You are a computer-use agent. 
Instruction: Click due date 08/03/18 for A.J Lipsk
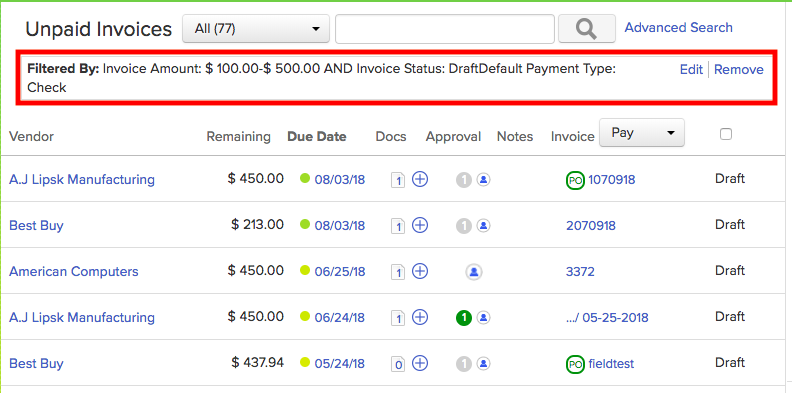click(x=340, y=180)
